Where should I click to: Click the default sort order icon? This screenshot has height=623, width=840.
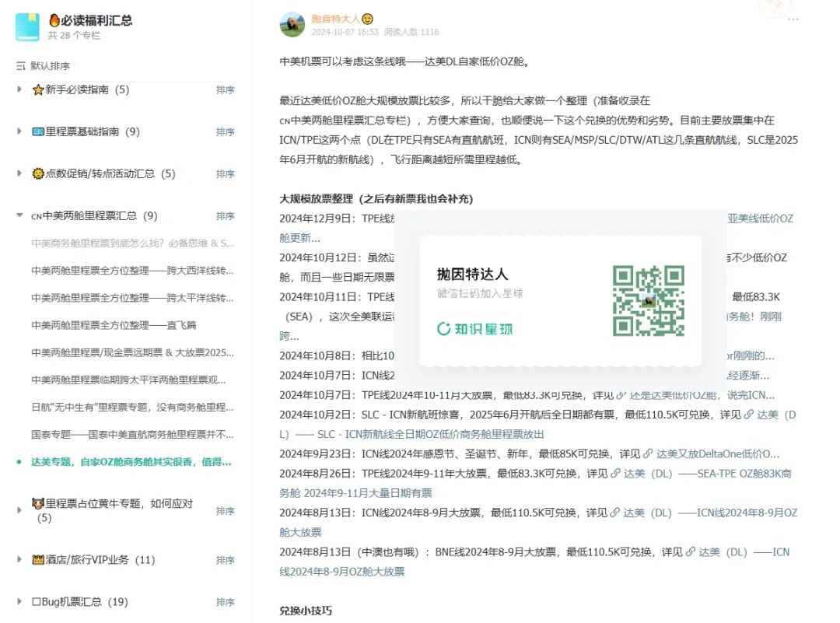[x=21, y=66]
